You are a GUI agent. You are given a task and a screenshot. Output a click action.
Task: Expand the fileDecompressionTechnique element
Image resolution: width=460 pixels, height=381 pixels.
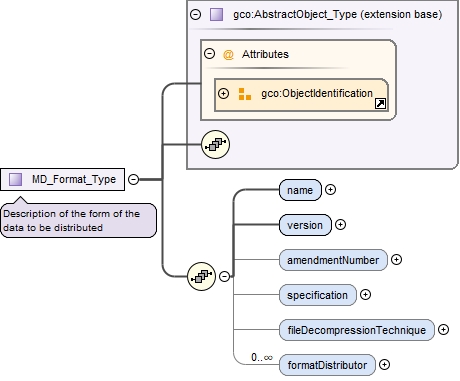443,330
